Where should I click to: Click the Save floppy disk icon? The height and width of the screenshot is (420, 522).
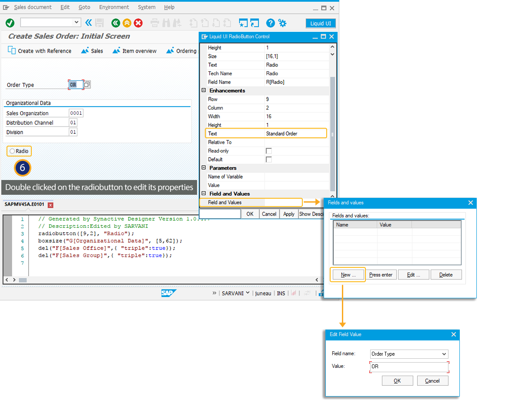[x=100, y=23]
